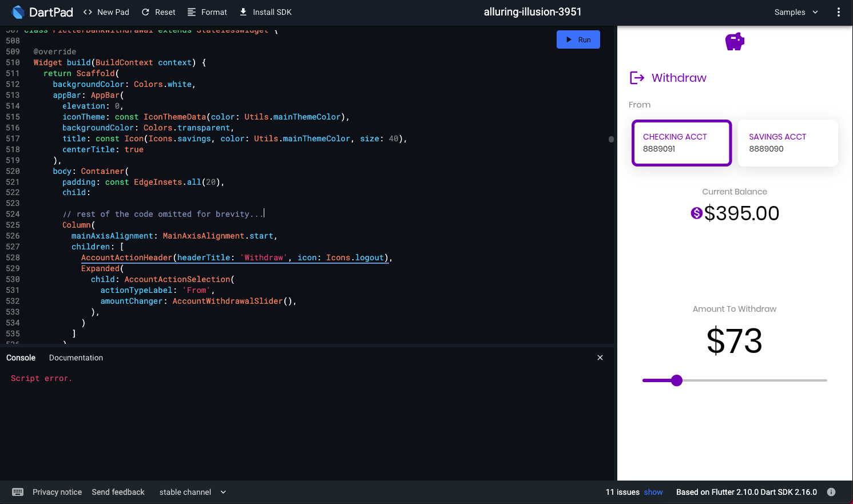Viewport: 853px width, 504px height.
Task: Click the Amount To Withdraw label
Action: tap(735, 309)
